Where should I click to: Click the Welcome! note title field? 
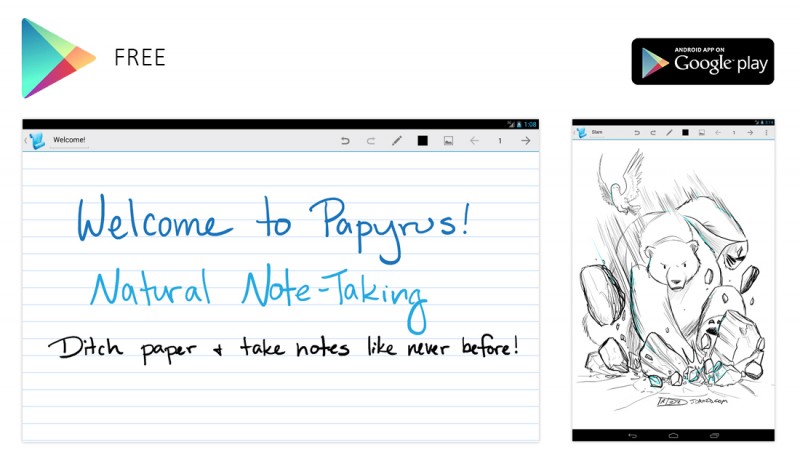[69, 140]
